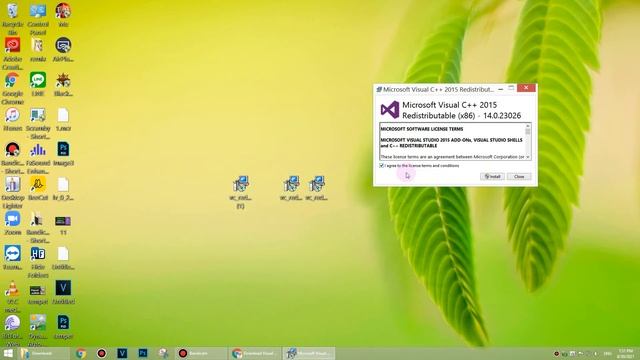Open the Downloads folder taskbar button
Screen dimensions: 640x360
[44, 353]
